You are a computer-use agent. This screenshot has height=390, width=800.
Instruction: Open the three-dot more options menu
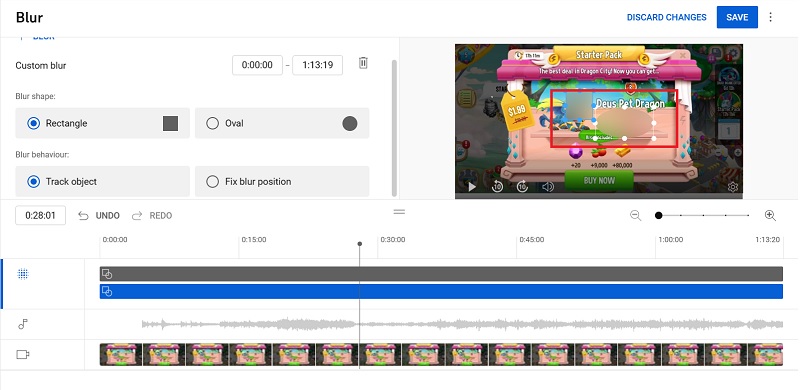point(770,17)
